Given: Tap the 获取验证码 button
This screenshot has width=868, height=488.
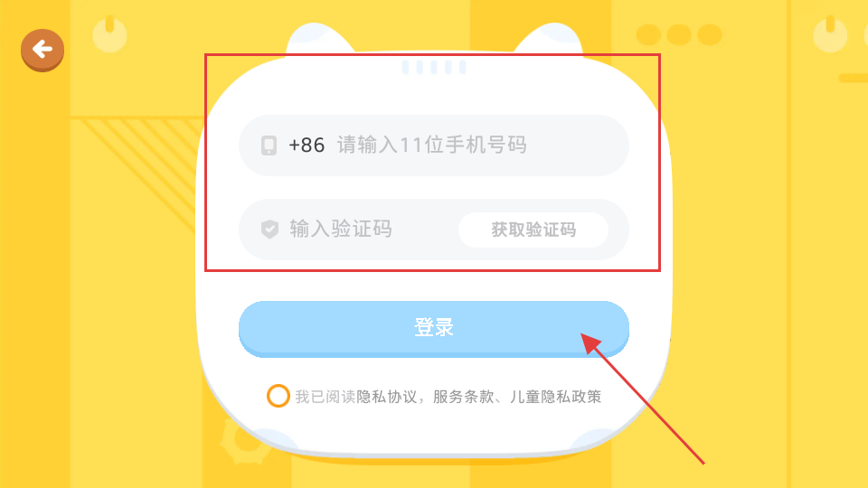Looking at the screenshot, I should [x=533, y=230].
